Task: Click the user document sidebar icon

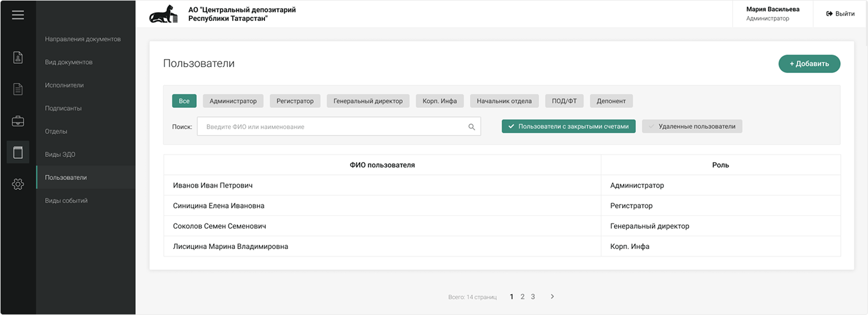Action: (x=18, y=57)
